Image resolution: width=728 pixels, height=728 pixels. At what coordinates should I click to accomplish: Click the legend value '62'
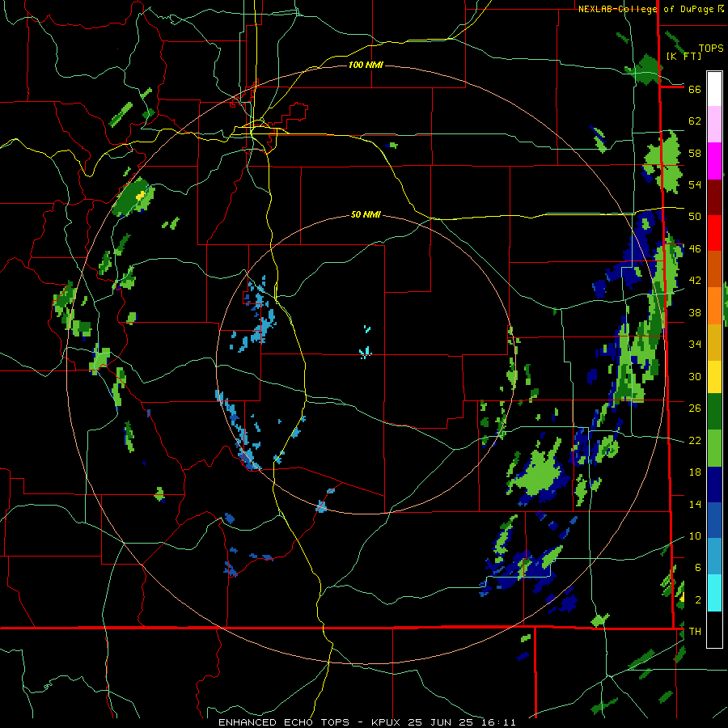coord(695,121)
